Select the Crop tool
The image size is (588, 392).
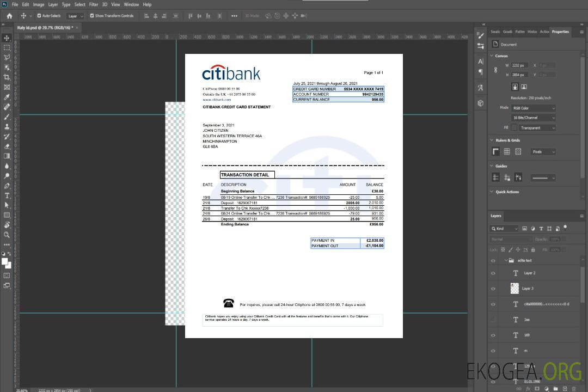(7, 77)
